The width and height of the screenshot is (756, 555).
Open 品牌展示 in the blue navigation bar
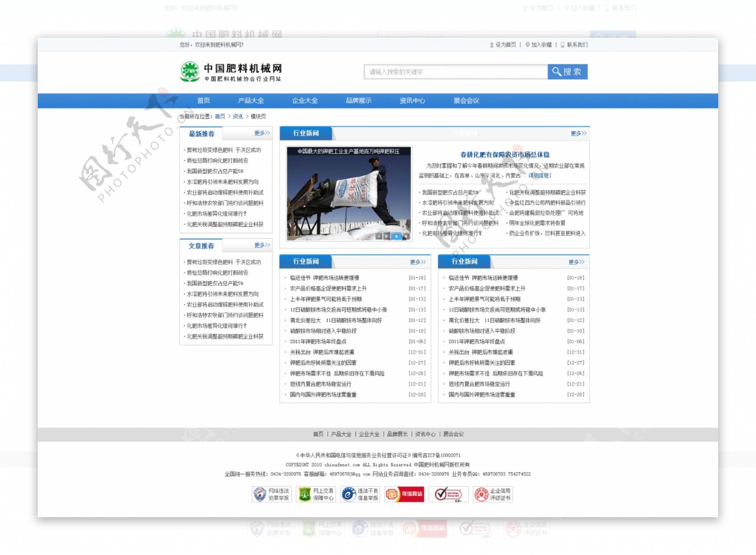point(359,101)
